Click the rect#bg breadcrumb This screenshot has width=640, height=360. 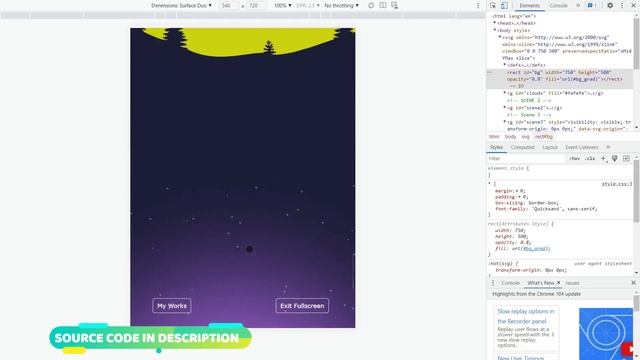[x=544, y=137]
